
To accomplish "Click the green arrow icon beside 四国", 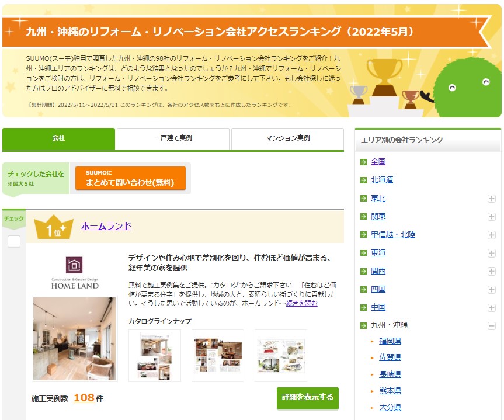I will (x=363, y=289).
